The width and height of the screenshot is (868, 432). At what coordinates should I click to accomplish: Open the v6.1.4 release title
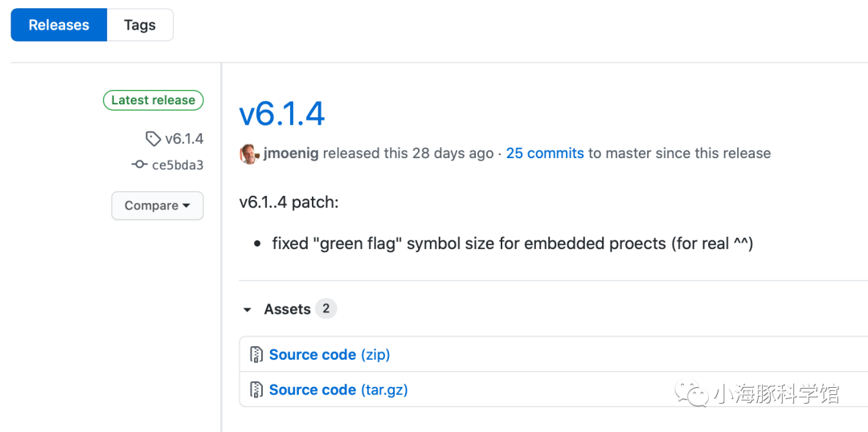282,114
